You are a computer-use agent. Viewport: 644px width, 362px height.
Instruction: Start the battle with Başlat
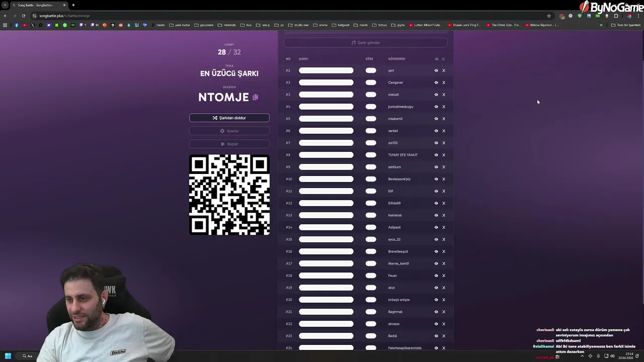pyautogui.click(x=229, y=144)
